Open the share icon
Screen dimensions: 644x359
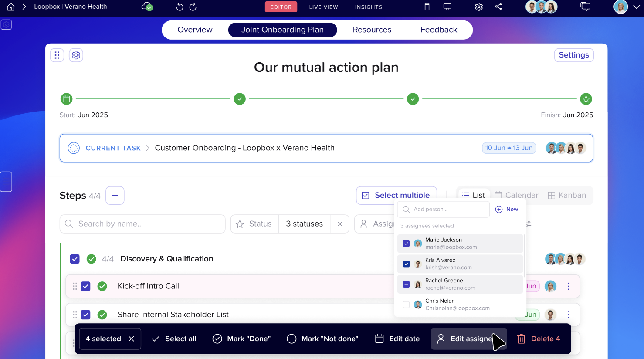pos(499,7)
